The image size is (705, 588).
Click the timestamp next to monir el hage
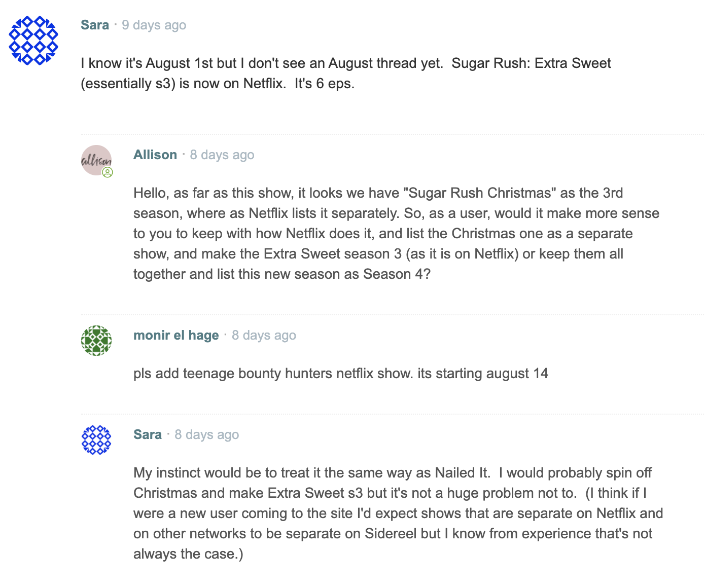pyautogui.click(x=264, y=335)
